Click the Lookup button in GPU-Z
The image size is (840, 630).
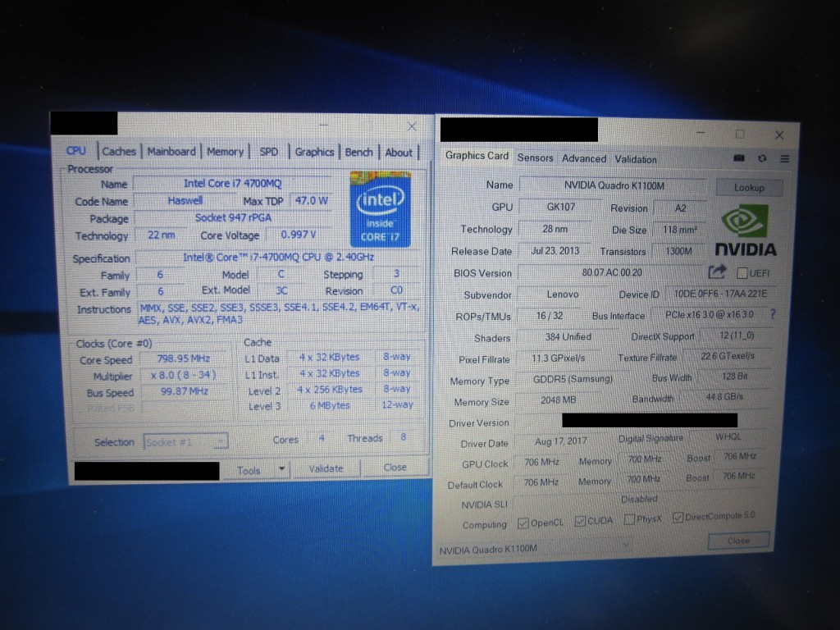tap(749, 188)
